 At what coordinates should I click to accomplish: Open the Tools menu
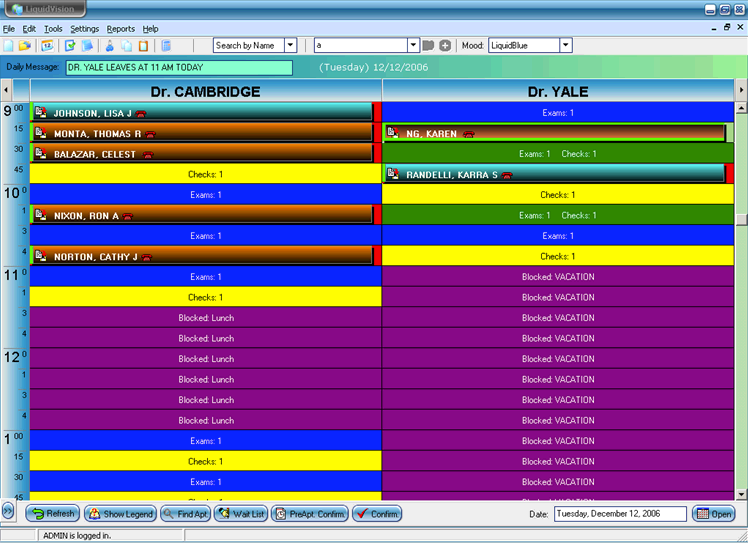pos(53,29)
